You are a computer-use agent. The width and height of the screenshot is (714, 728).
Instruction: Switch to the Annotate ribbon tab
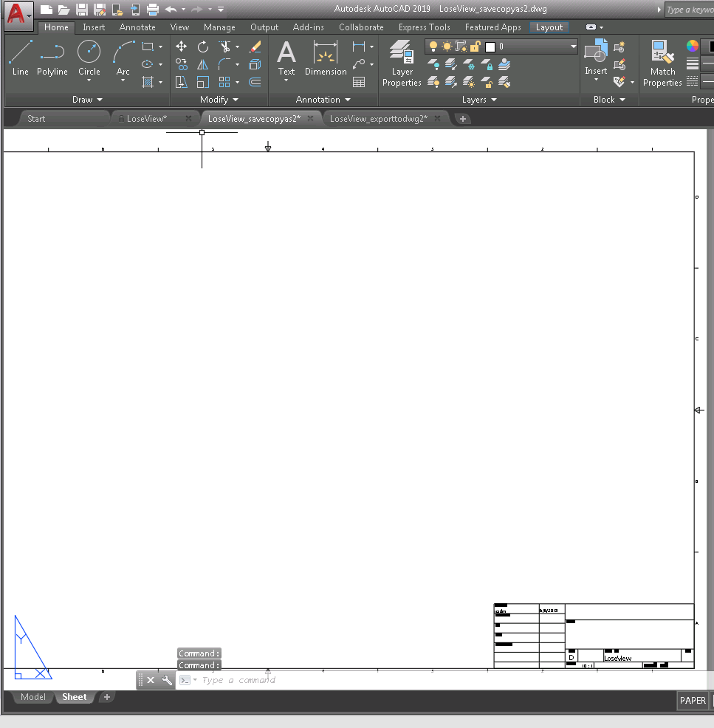pyautogui.click(x=137, y=27)
